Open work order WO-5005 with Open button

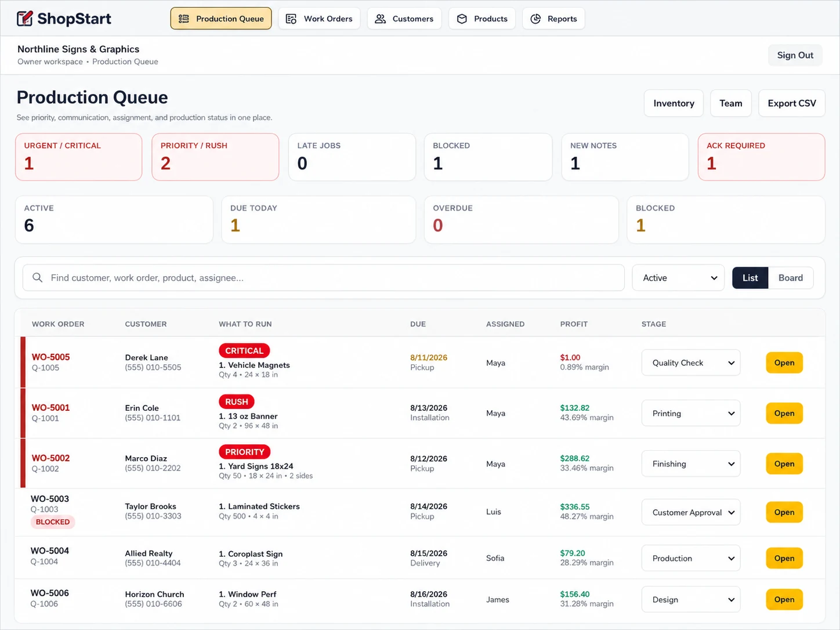(784, 363)
